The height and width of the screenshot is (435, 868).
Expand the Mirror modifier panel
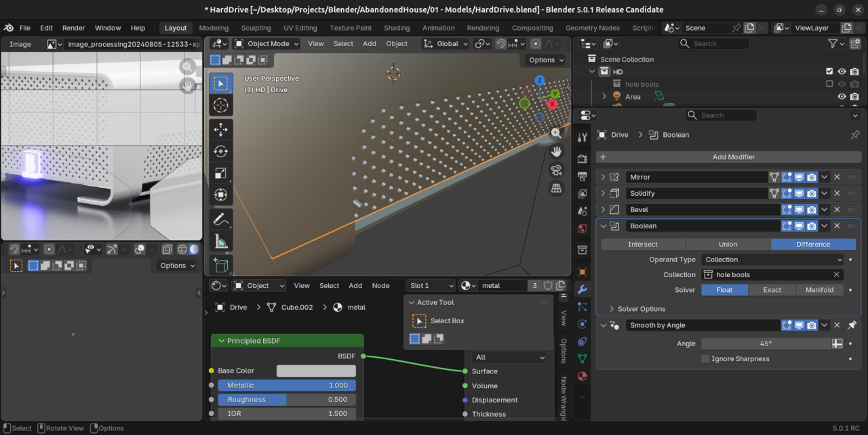click(603, 177)
